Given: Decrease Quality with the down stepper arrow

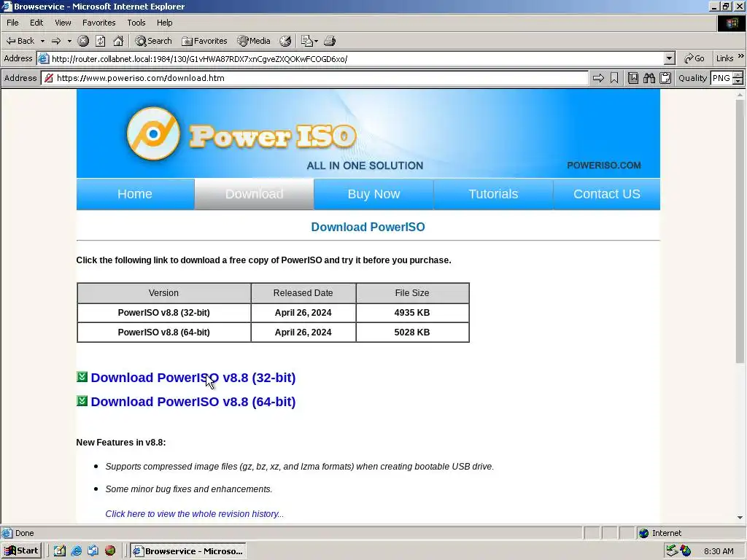Looking at the screenshot, I should tap(738, 82).
